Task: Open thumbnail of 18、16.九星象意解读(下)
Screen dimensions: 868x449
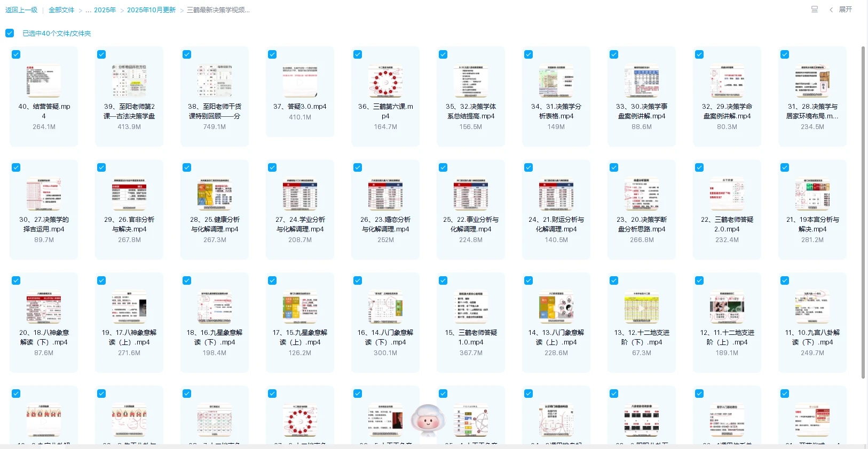Action: [215, 308]
